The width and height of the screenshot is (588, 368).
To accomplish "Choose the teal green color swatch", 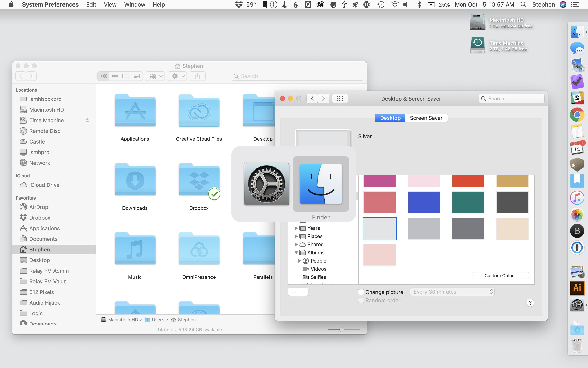I will coord(468,202).
